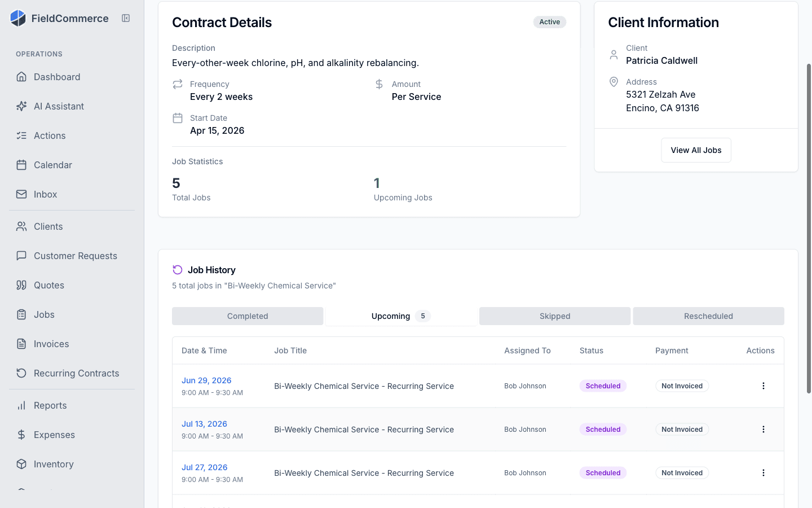
Task: Click the Calendar sidebar icon
Action: 21,165
